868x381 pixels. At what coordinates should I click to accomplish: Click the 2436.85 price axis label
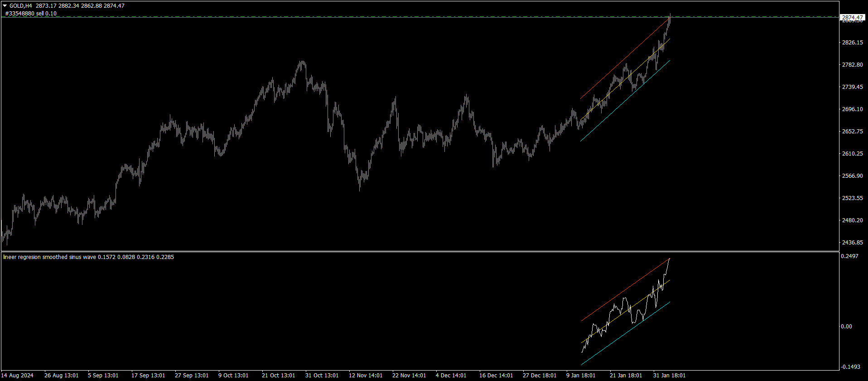852,243
